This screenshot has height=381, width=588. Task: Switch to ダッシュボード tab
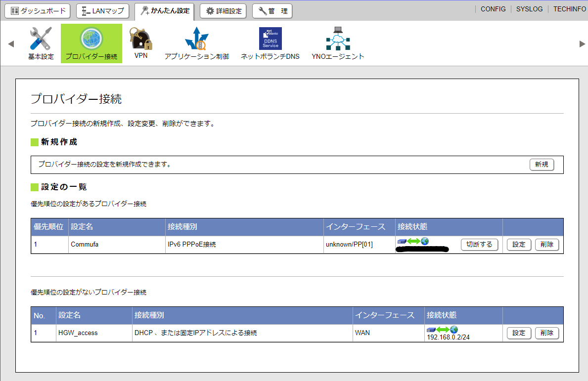pos(38,11)
